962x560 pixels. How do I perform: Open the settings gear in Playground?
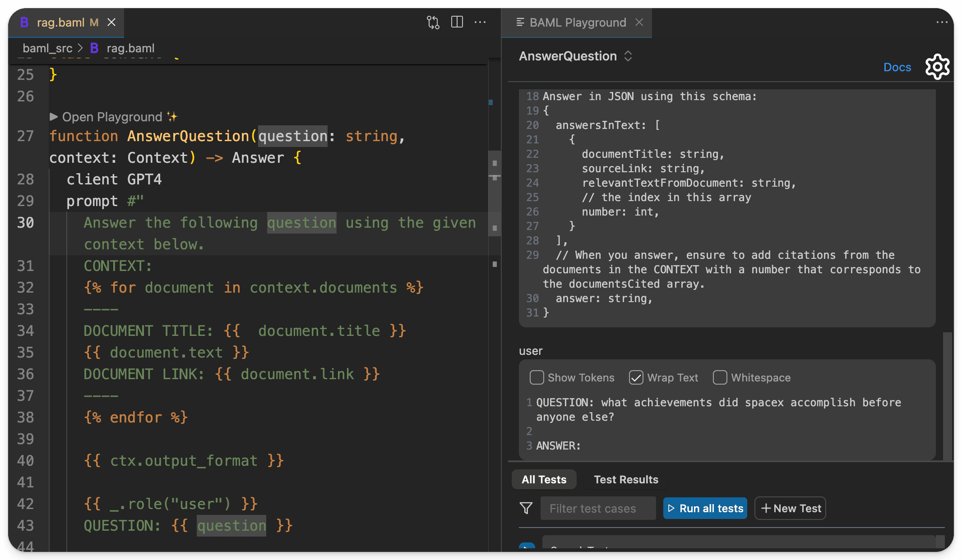[937, 67]
